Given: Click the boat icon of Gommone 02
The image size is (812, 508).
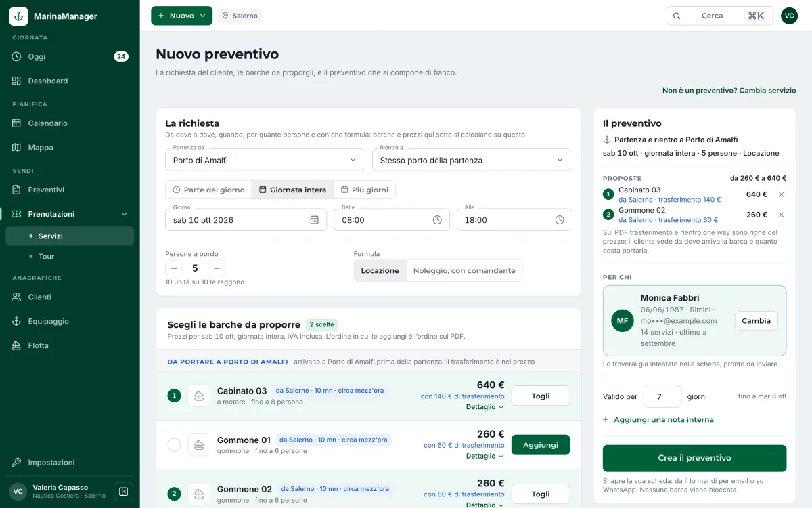Looking at the screenshot, I should pos(199,494).
